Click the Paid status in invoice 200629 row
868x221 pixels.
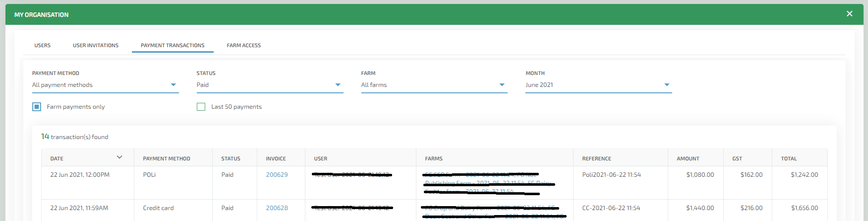227,175
